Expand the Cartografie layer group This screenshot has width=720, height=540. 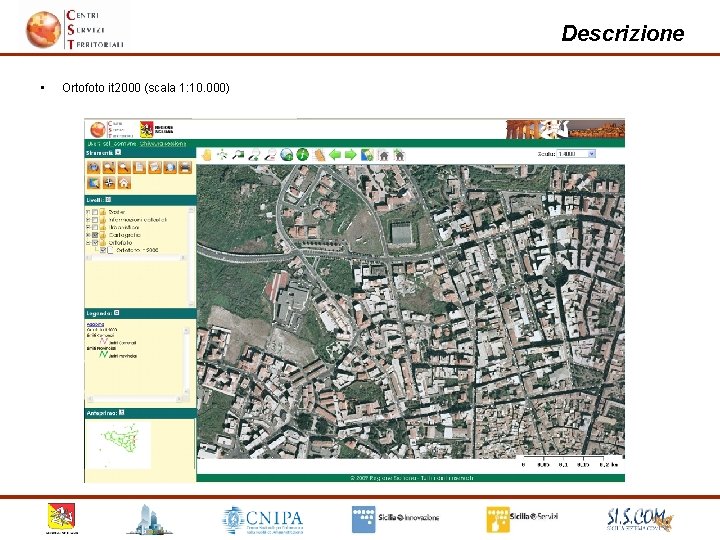88,235
